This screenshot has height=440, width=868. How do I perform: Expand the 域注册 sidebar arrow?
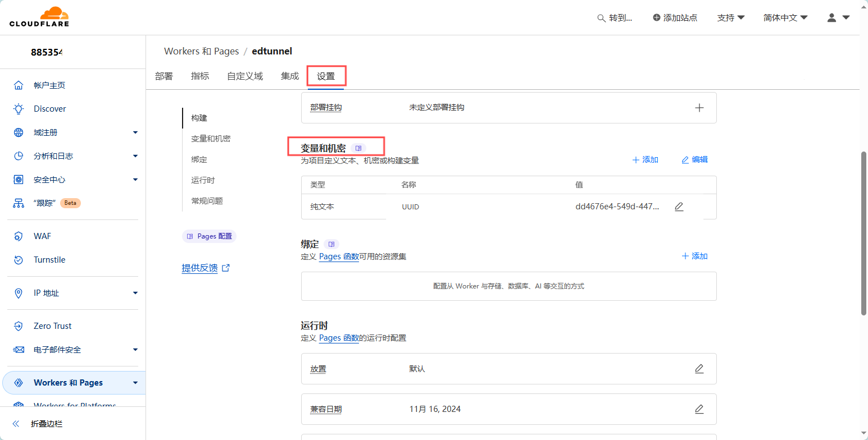pos(135,132)
